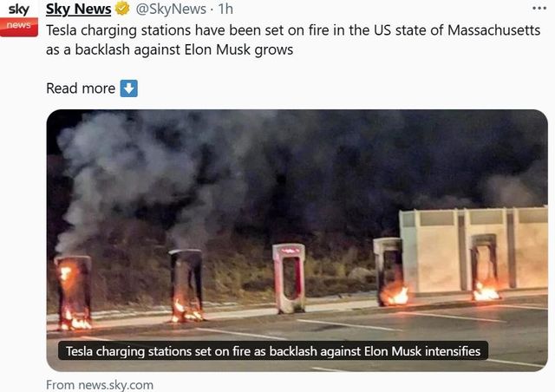Screen dimensions: 555x392
Task: Select the tweet text mentioning Massachusetts
Action: 293,40
